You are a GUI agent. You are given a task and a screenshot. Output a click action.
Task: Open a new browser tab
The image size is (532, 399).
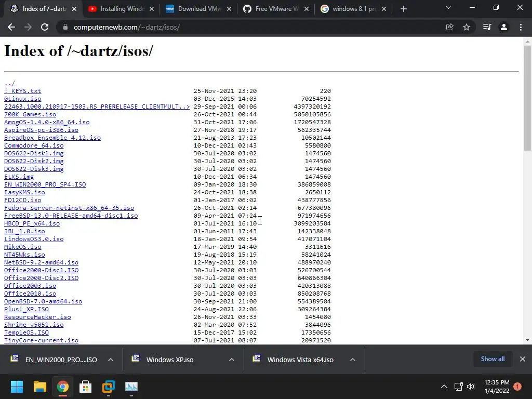pos(403,9)
